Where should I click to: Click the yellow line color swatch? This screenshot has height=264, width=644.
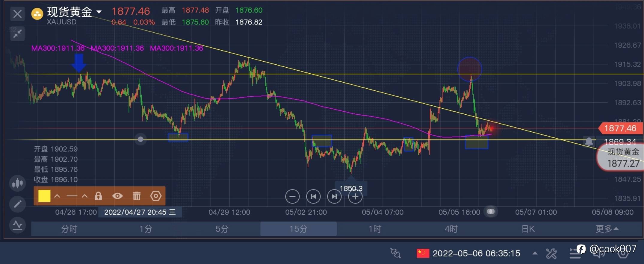click(44, 196)
